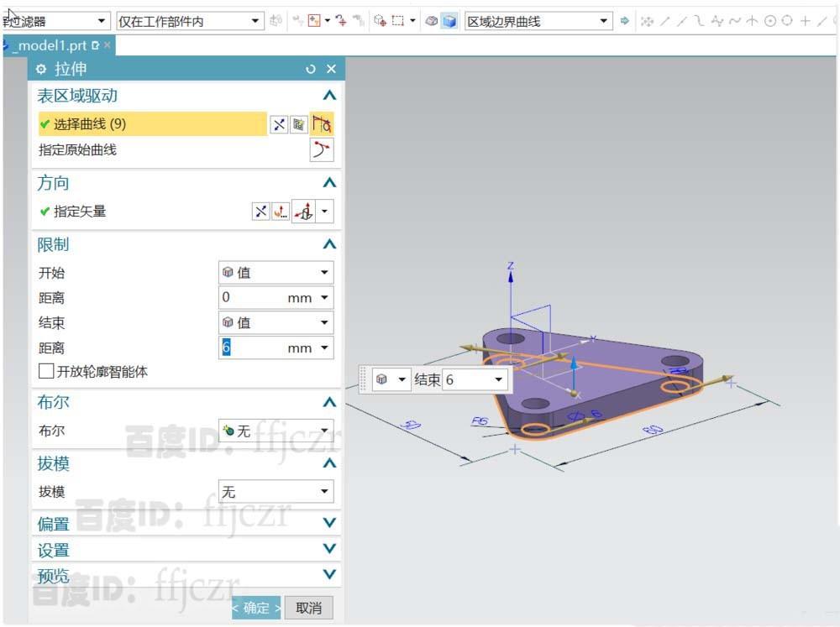Toggle stop at intersection option near 选择曲线
This screenshot has height=627, width=840.
[x=323, y=124]
